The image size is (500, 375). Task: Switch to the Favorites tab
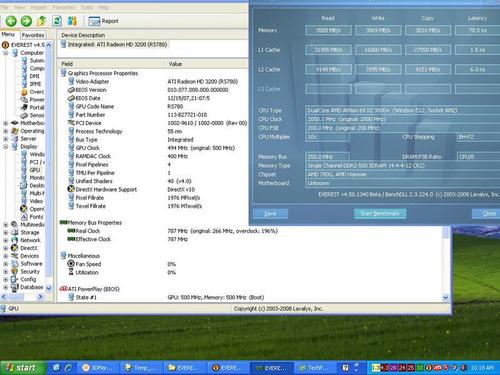[x=33, y=35]
